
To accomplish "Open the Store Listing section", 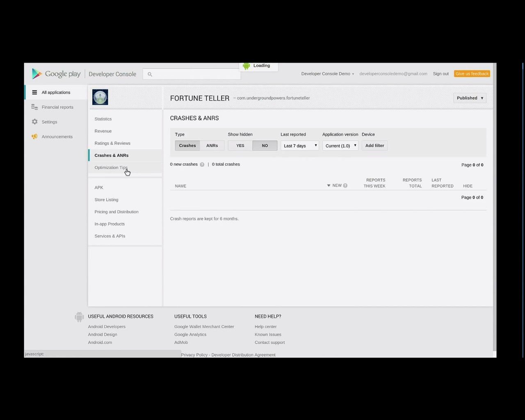I will tap(106, 200).
